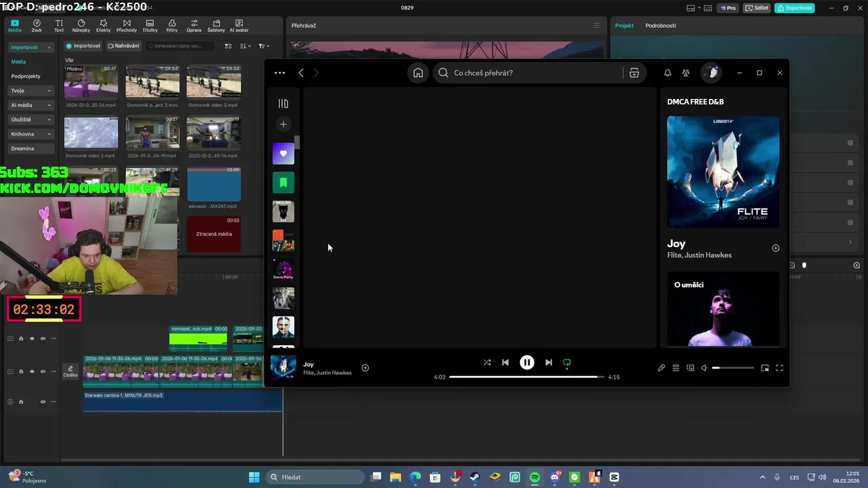Screen dimensions: 868x488
Task: Switch media list to grid view icon
Action: [x=229, y=46]
